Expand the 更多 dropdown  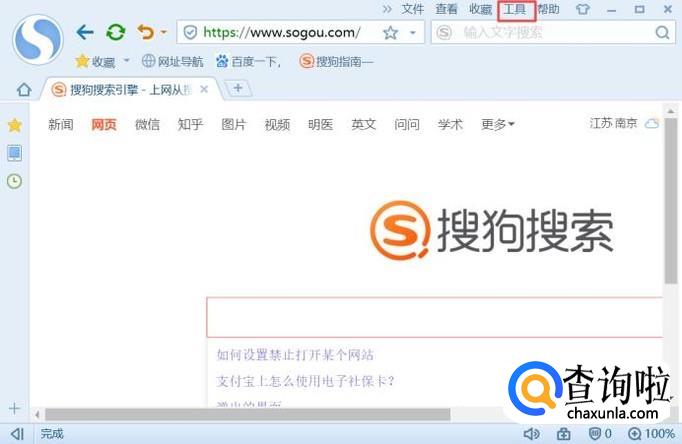(498, 125)
